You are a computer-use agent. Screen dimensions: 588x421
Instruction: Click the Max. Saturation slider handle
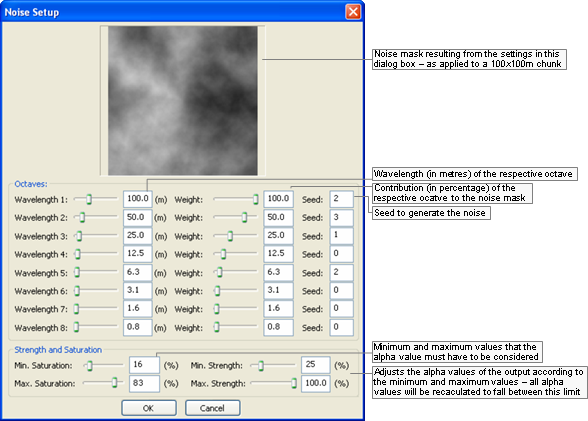pyautogui.click(x=114, y=383)
